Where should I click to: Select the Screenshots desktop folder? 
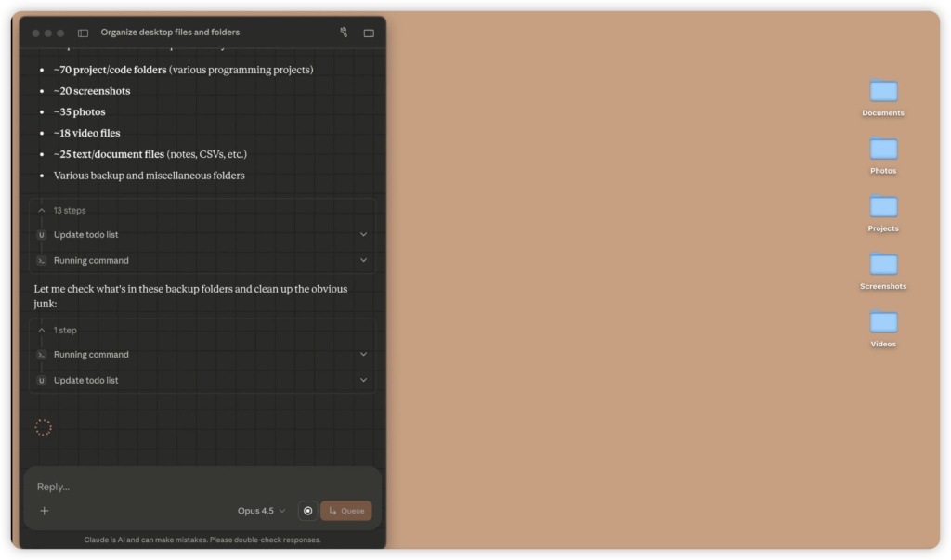point(883,265)
